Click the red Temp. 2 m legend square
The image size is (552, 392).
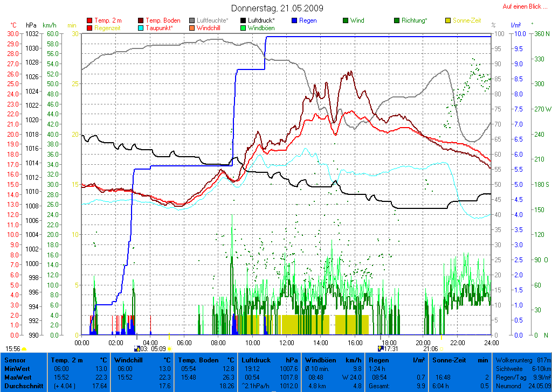tap(89, 20)
